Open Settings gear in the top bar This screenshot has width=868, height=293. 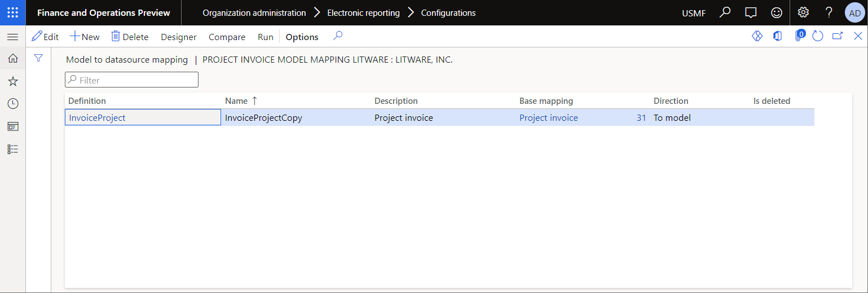pyautogui.click(x=803, y=12)
